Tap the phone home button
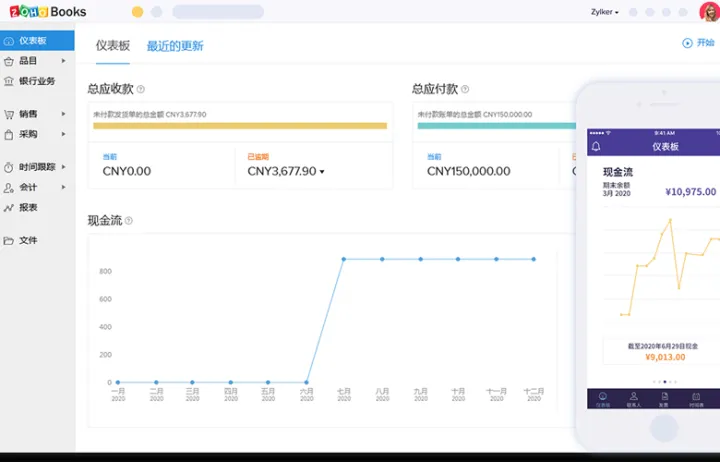This screenshot has height=462, width=720. [664, 428]
